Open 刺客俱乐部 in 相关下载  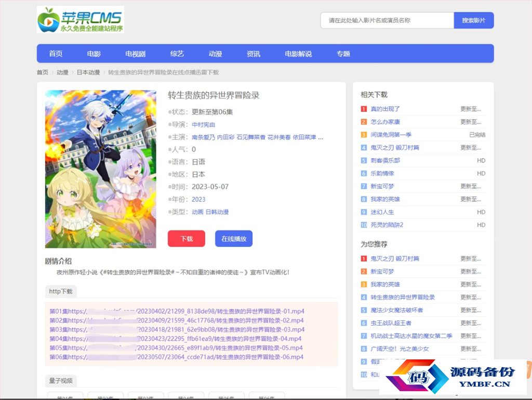385,161
